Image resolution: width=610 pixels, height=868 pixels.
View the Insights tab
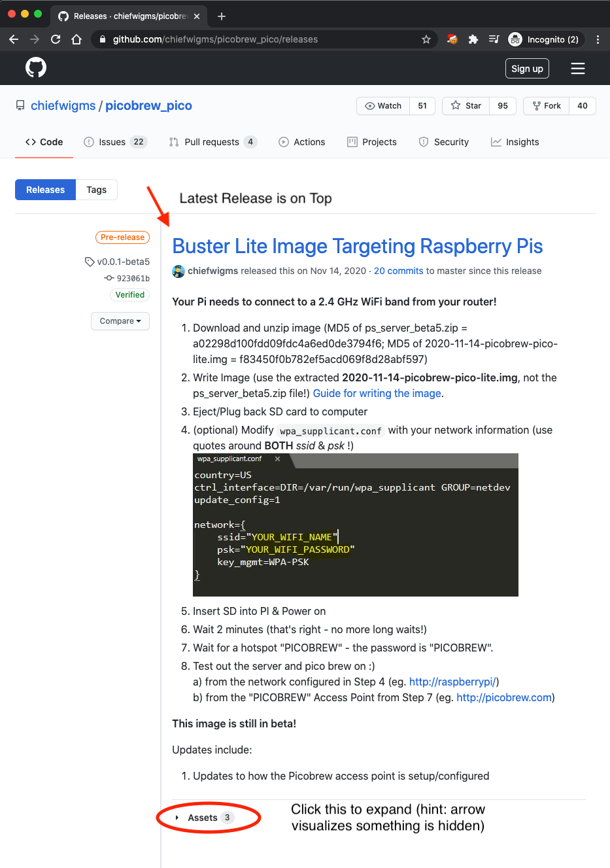click(515, 142)
